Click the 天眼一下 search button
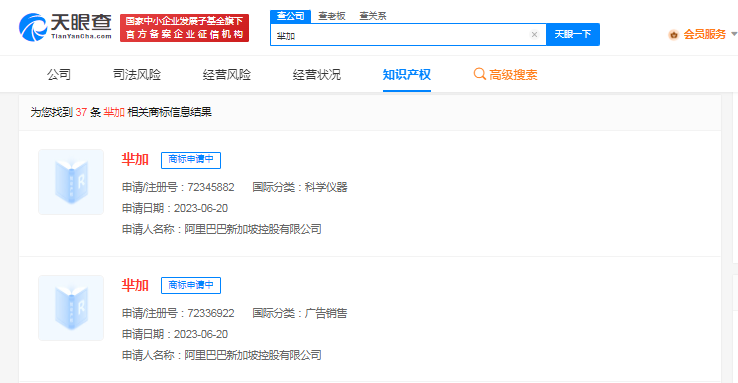738x383 pixels. [573, 34]
